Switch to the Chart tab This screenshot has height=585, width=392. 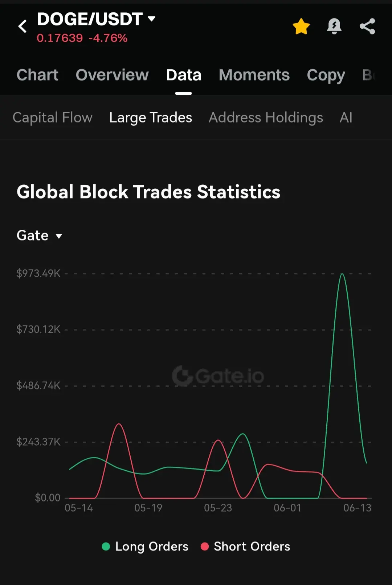pos(37,75)
